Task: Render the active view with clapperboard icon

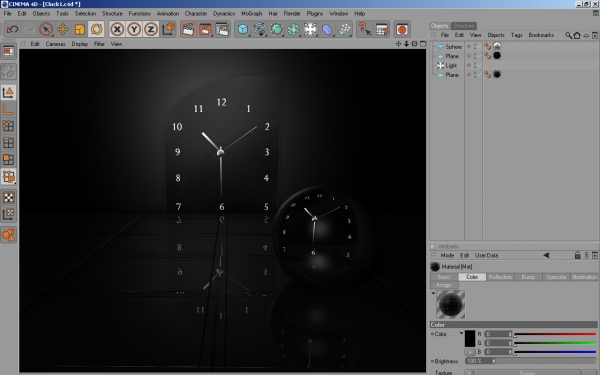Action: click(188, 29)
